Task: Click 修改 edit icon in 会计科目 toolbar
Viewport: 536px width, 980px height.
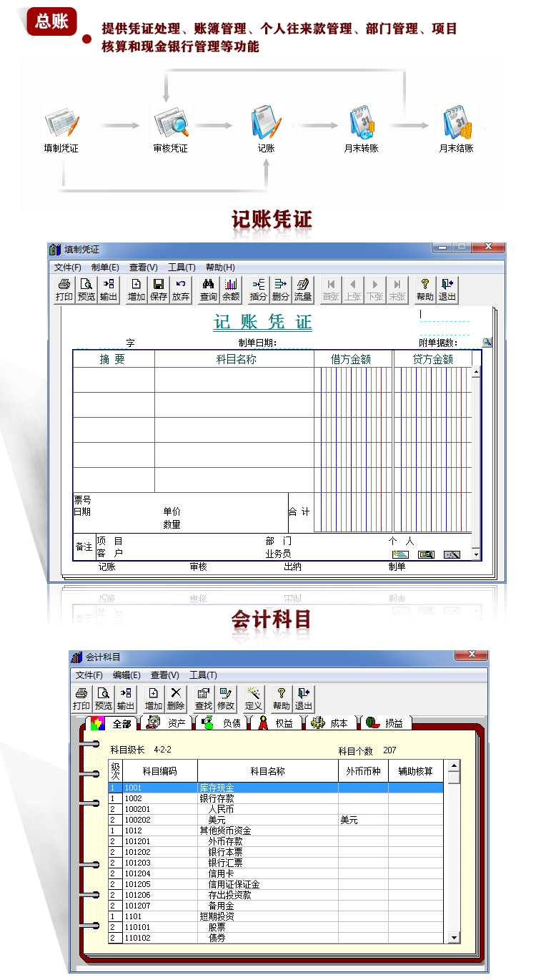Action: pyautogui.click(x=226, y=699)
